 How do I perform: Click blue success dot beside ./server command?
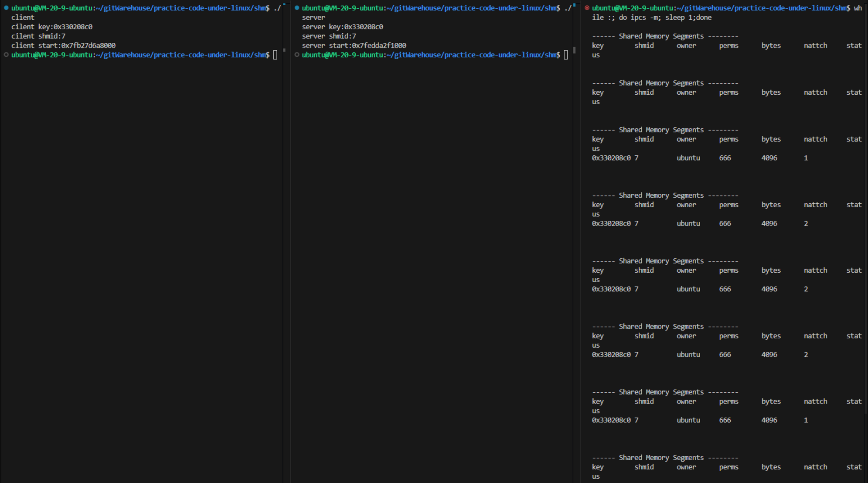coord(297,8)
